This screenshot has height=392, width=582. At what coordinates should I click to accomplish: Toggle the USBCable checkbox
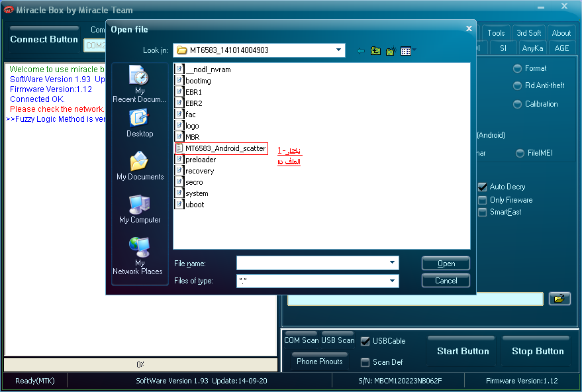[x=365, y=341]
